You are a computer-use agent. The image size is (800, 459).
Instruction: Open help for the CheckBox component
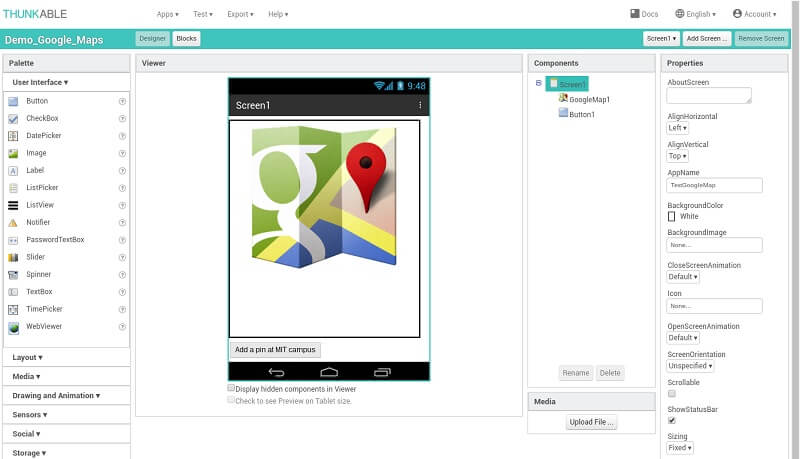click(122, 119)
